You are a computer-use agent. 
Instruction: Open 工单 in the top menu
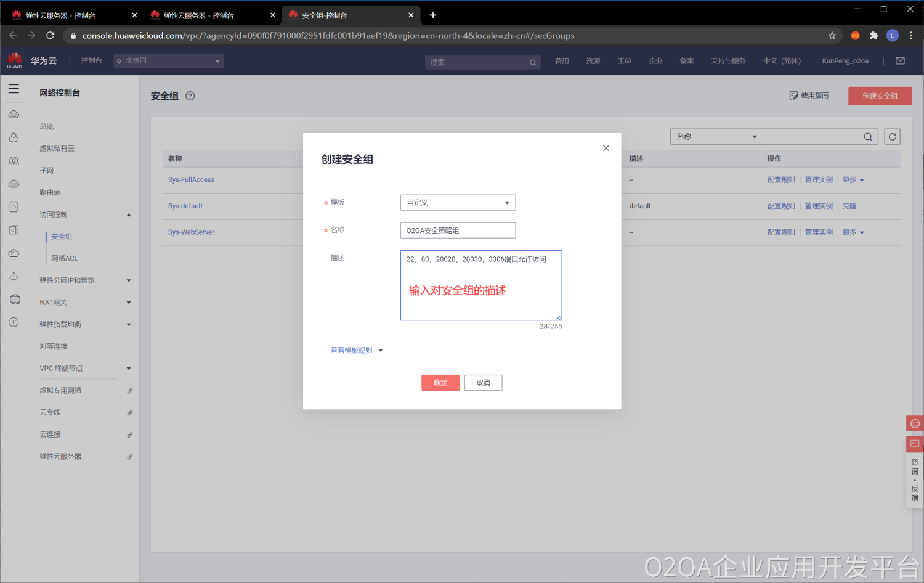[x=625, y=61]
